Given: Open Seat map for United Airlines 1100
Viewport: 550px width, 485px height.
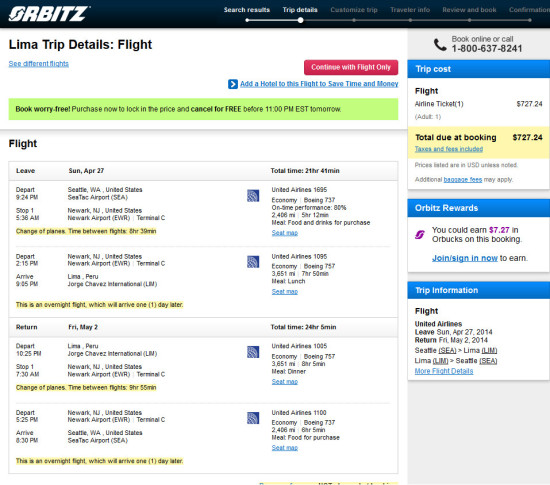Looking at the screenshot, I should pos(284,448).
